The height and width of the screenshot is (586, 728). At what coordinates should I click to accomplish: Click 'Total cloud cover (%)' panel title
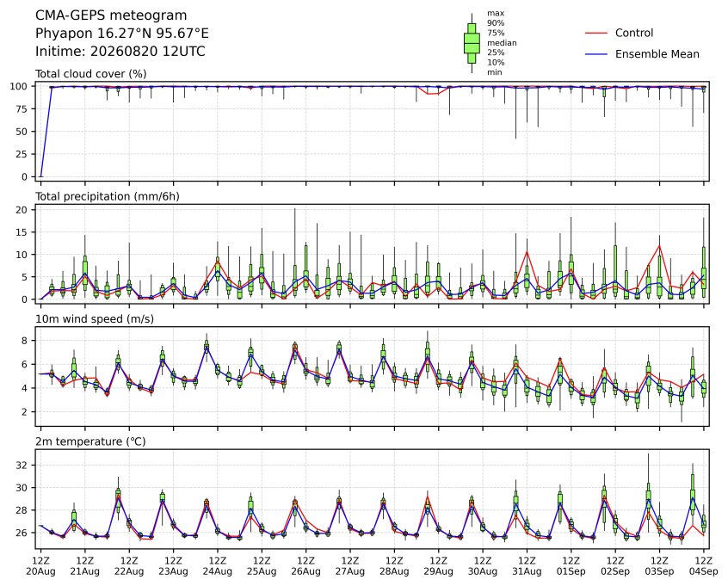tap(91, 74)
